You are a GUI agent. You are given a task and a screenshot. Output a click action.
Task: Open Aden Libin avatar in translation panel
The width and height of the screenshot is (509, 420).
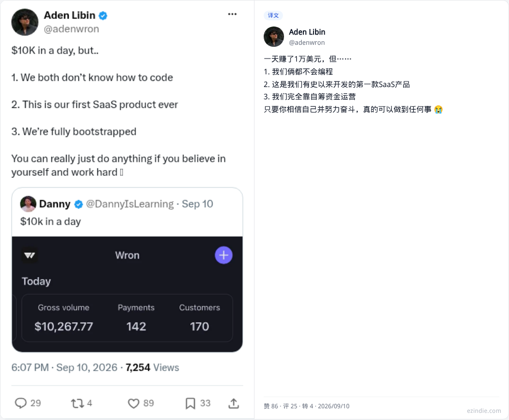274,37
